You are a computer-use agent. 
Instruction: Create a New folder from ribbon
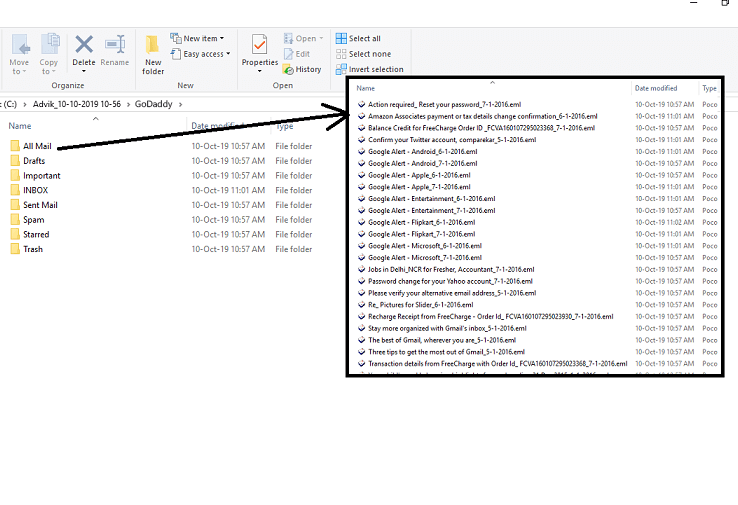(152, 55)
